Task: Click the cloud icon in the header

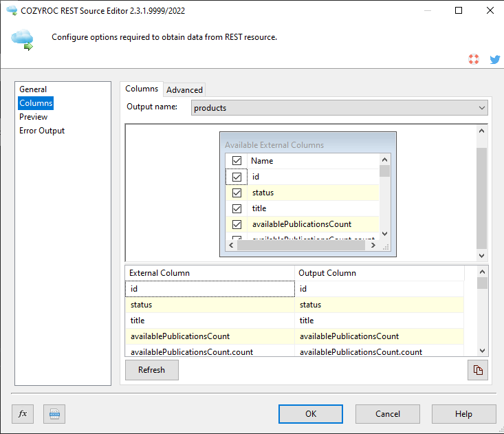Action: (x=22, y=39)
